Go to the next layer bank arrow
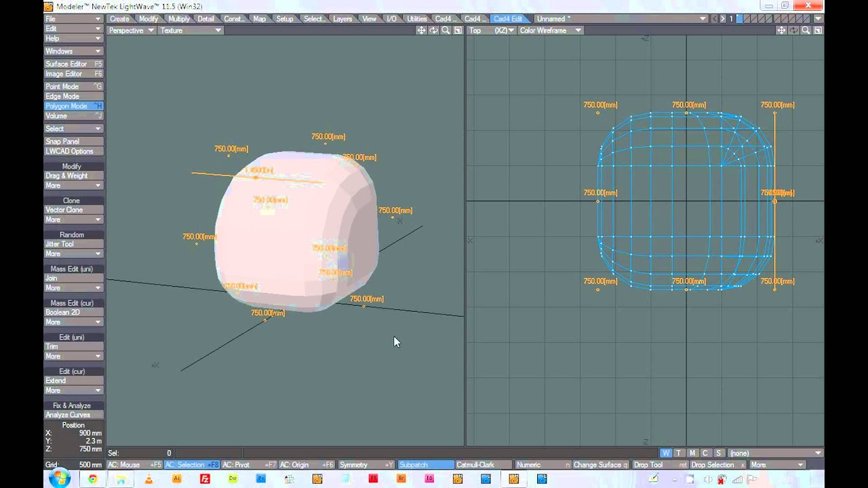The width and height of the screenshot is (868, 488). (x=723, y=19)
